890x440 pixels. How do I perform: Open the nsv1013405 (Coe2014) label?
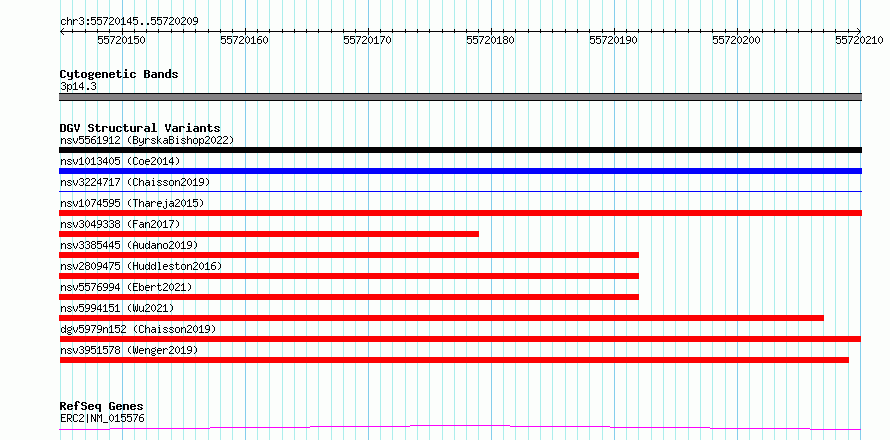coord(120,161)
